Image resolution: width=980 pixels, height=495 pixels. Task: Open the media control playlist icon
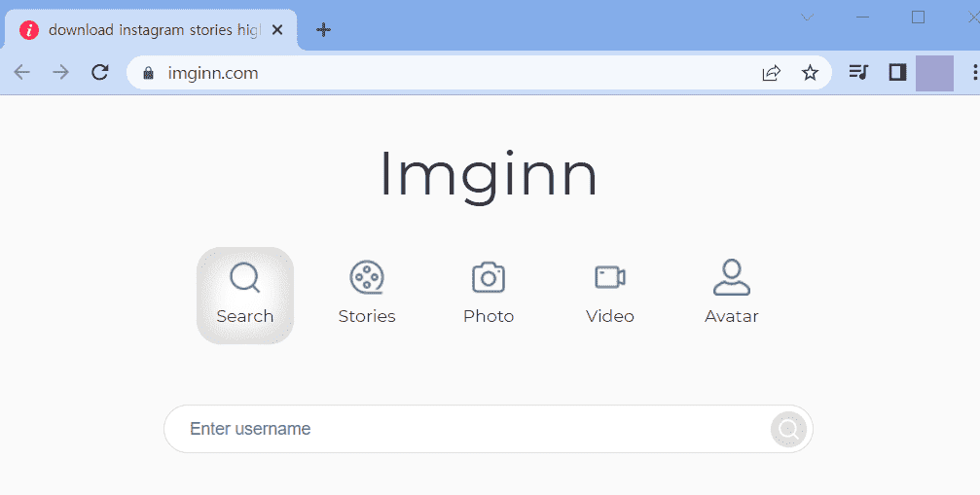(x=858, y=72)
